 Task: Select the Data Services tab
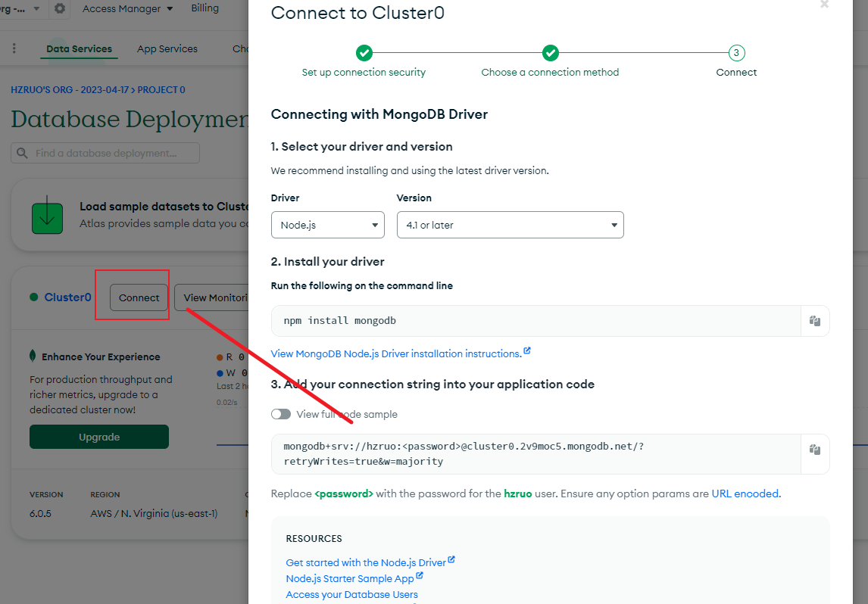click(79, 49)
